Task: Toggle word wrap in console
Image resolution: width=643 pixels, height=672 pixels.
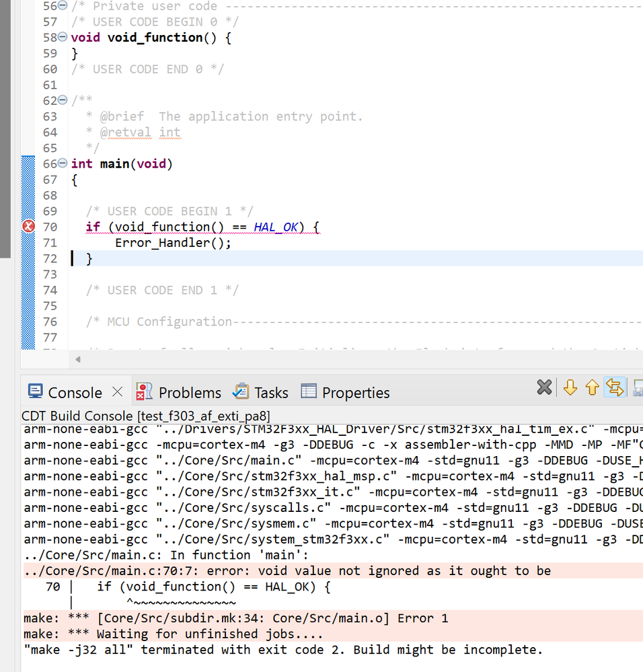Action: point(615,387)
